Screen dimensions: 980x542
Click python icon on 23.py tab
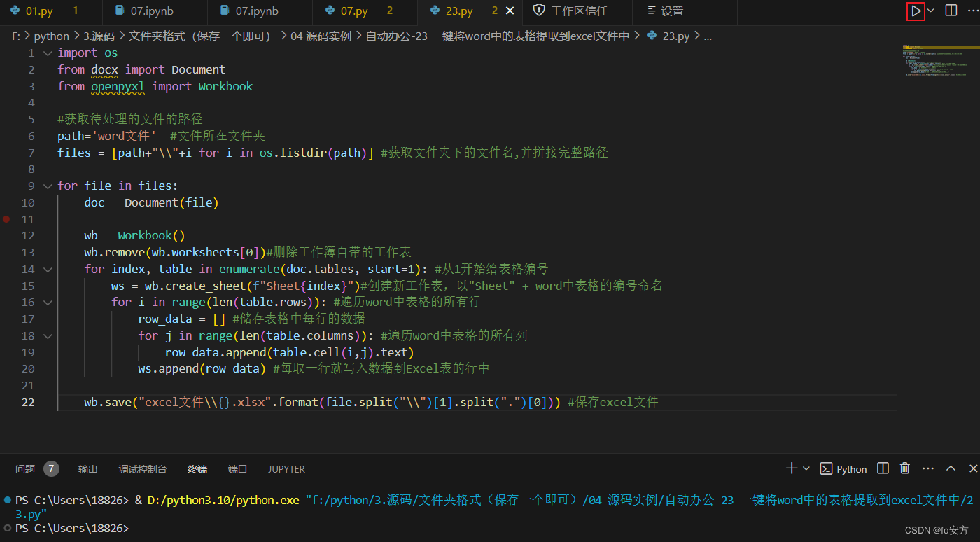click(x=435, y=11)
